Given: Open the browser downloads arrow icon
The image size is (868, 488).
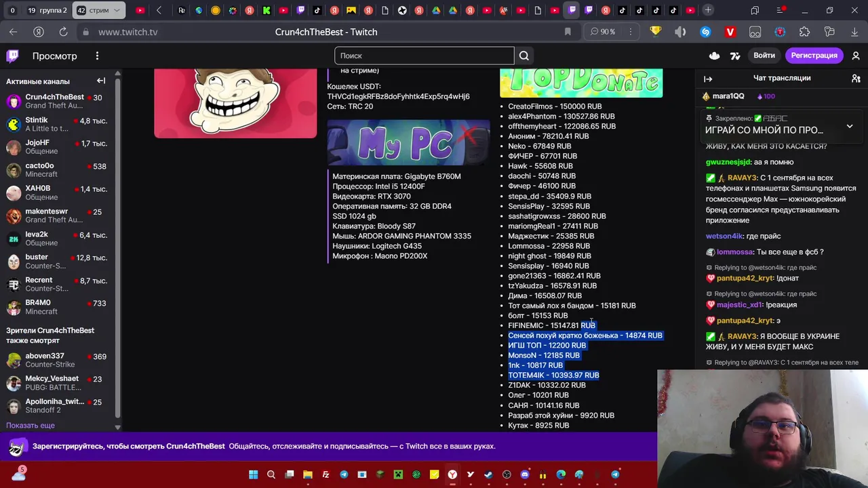Looking at the screenshot, I should coord(854,32).
